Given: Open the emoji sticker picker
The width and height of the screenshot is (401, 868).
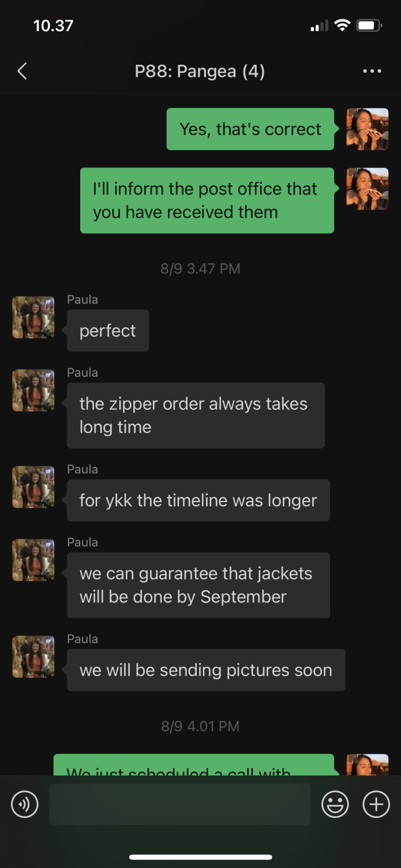Looking at the screenshot, I should (335, 804).
